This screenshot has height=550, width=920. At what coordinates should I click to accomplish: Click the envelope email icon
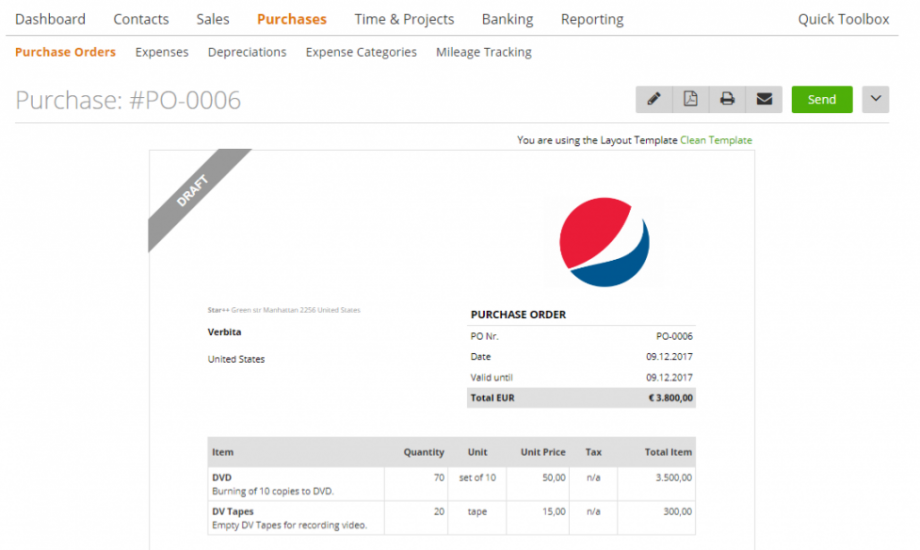click(764, 99)
